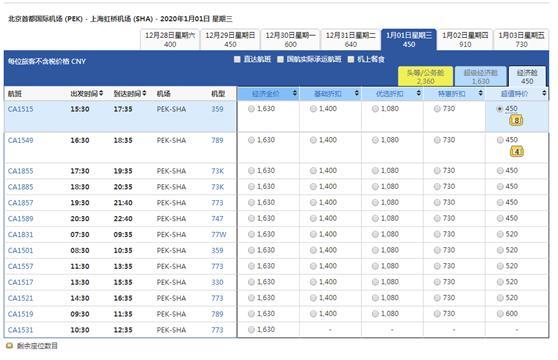
Task: Sort by departure time arrows
Action: coord(101,93)
